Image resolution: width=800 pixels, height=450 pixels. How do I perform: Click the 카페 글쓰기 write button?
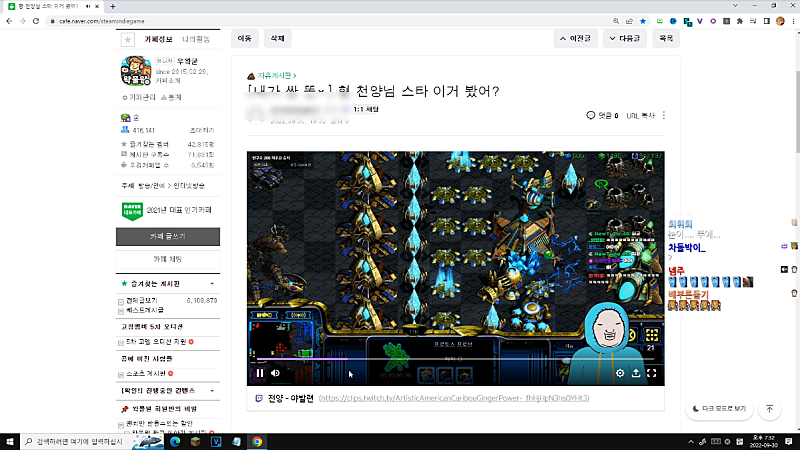(167, 236)
